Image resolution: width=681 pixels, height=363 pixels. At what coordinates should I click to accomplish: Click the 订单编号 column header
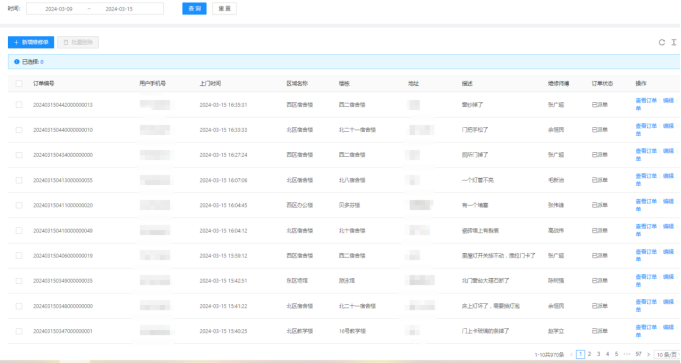click(x=43, y=83)
